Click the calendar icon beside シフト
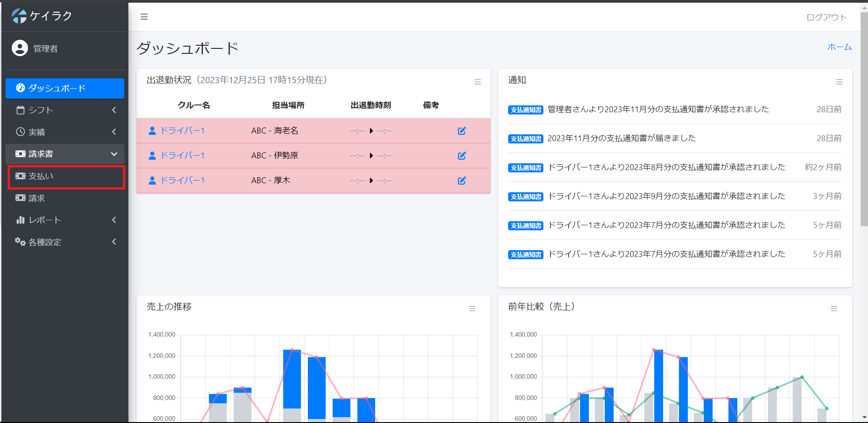The image size is (868, 423). (20, 110)
